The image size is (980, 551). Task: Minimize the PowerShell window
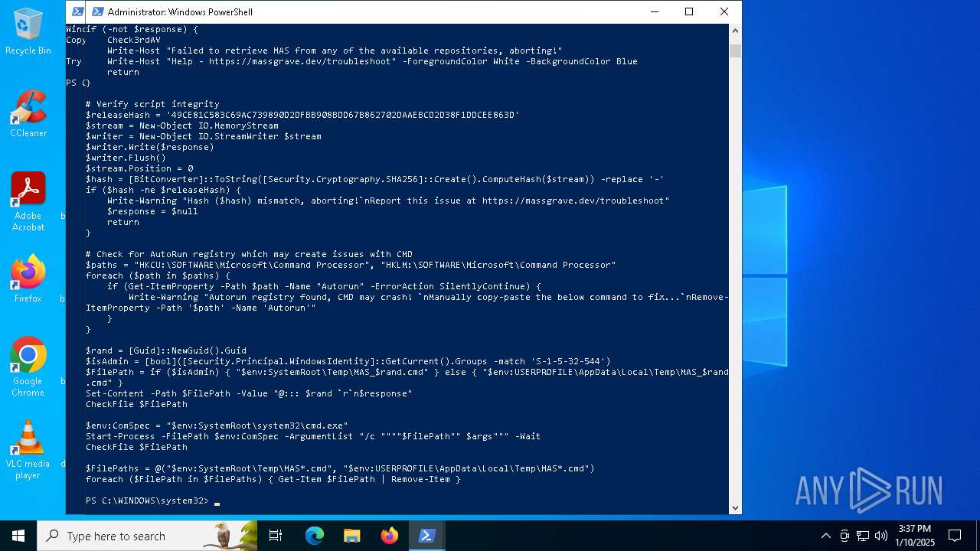point(654,11)
